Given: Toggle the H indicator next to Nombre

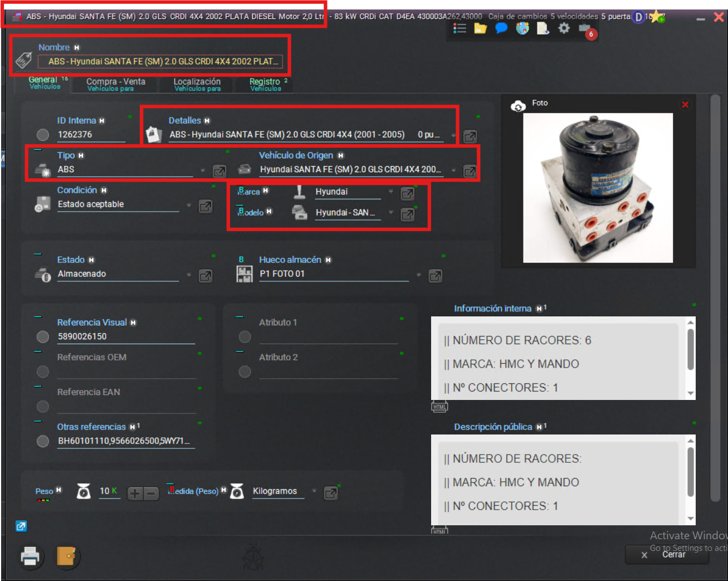Looking at the screenshot, I should tap(76, 47).
